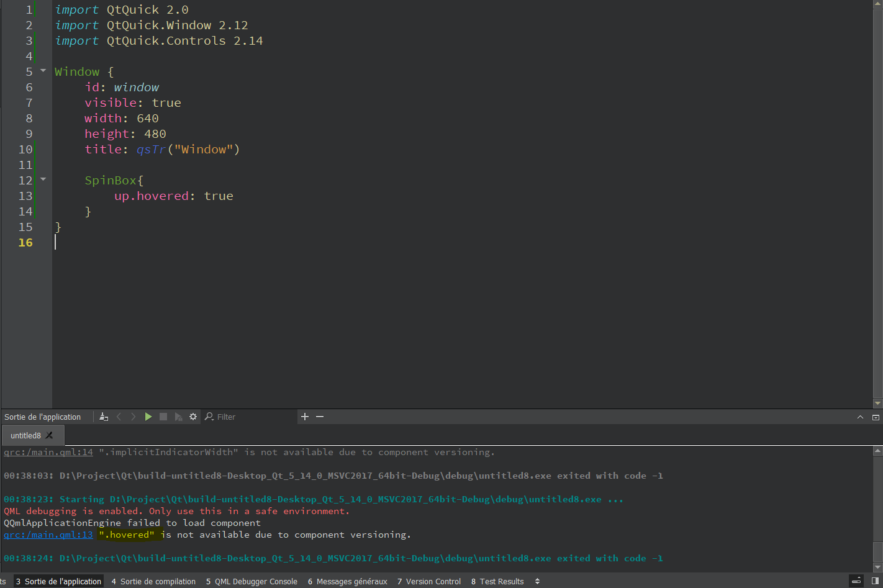Toggle the progress details button in status bar
Image resolution: width=883 pixels, height=588 pixels.
point(856,581)
